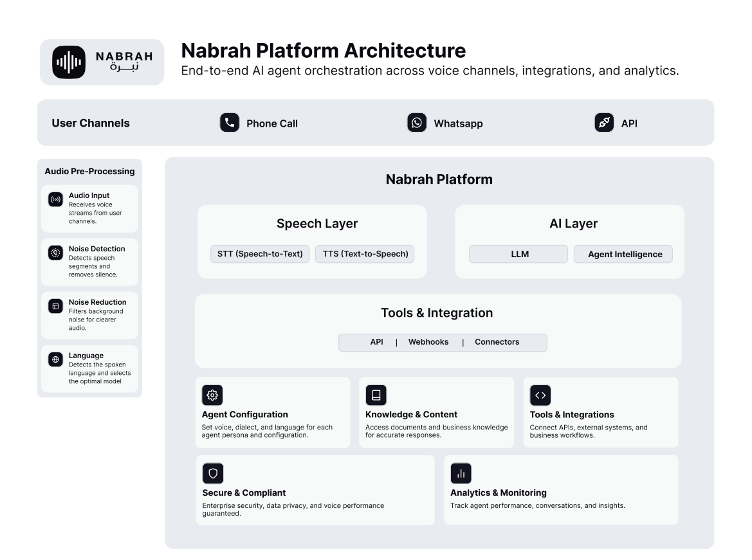Select Webhooks in the Tools & Integration bar
752x560 pixels.
pos(428,342)
